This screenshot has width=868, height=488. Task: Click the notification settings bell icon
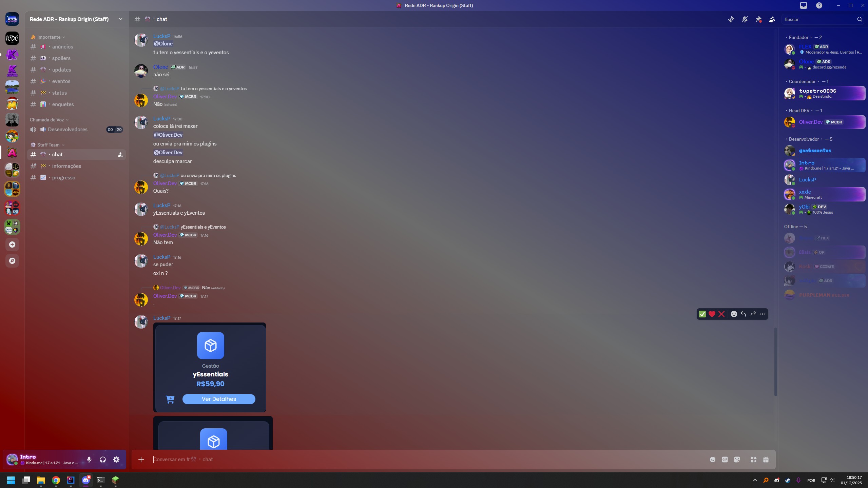745,19
